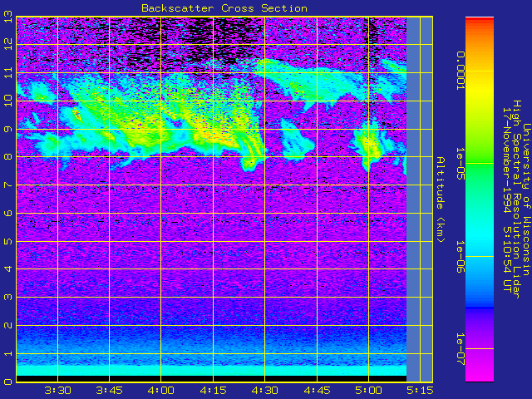Click the 1e-05 colorbar label
This screenshot has height=399, width=532.
click(x=460, y=164)
